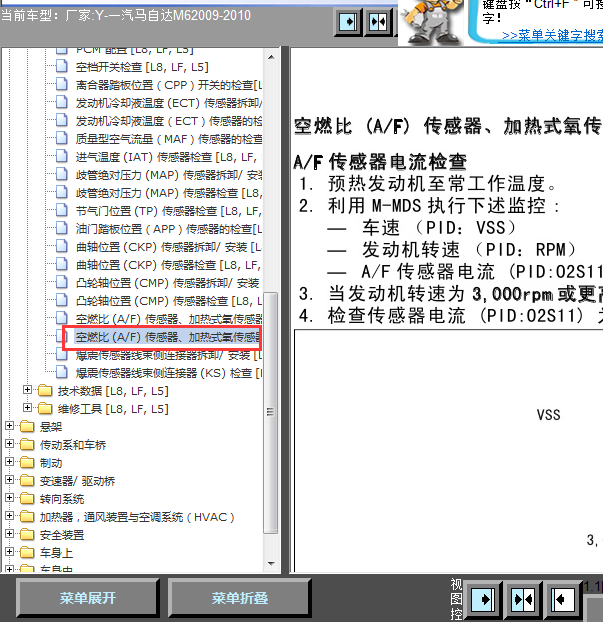Click bottom view-control center split icon
Screen dimensions: 603x622
tap(523, 599)
